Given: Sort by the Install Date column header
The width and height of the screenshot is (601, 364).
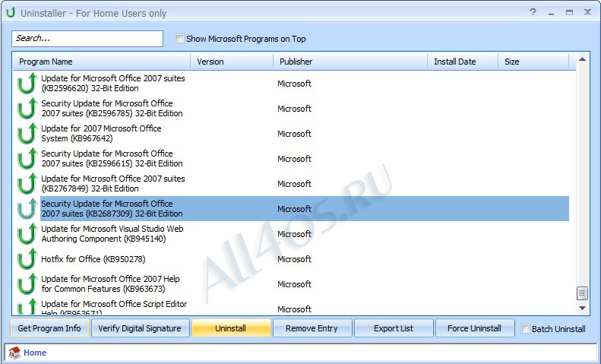Looking at the screenshot, I should click(463, 62).
